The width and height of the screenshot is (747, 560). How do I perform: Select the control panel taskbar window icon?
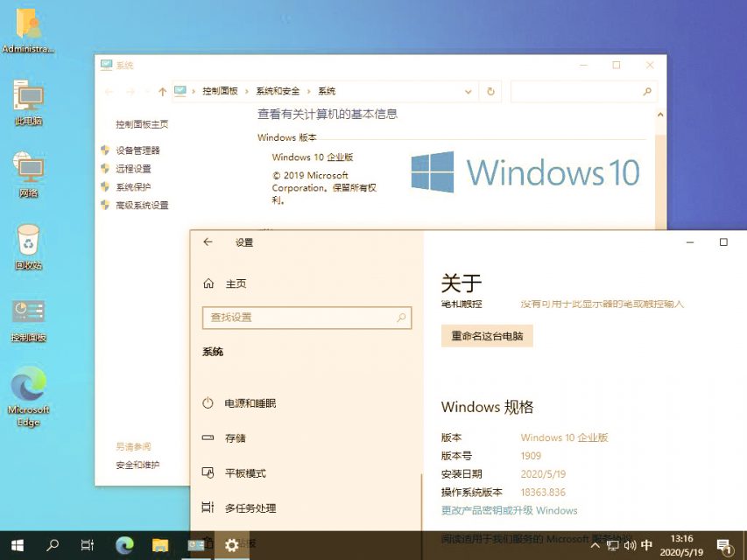[x=196, y=545]
